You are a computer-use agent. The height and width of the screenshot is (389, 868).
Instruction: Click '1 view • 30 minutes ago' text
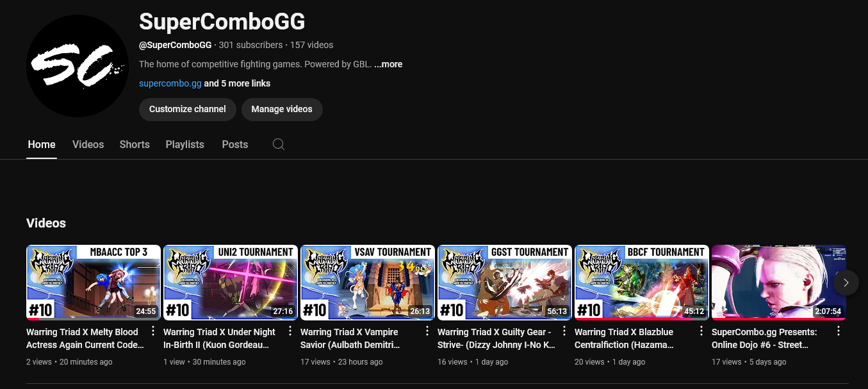pyautogui.click(x=204, y=362)
